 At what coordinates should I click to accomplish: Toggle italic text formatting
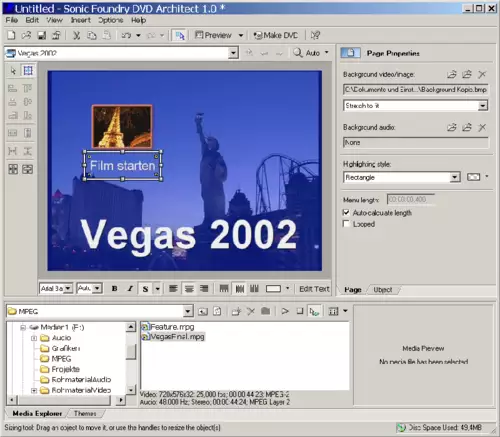point(130,289)
